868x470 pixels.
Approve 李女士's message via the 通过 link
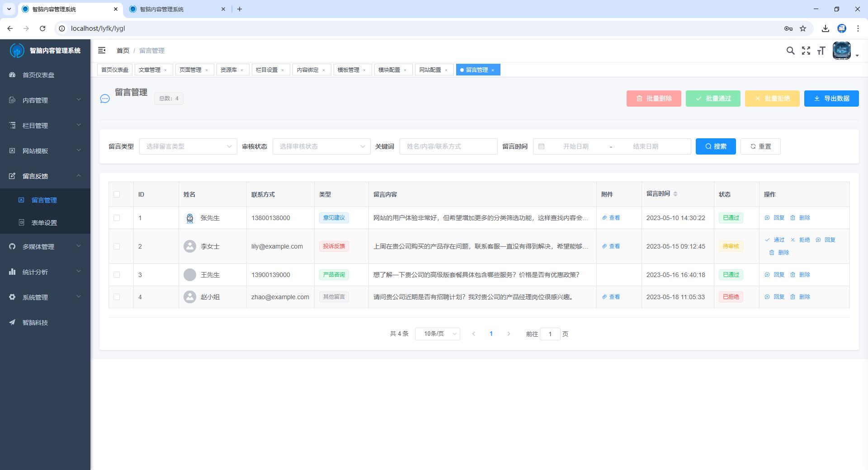(x=778, y=240)
